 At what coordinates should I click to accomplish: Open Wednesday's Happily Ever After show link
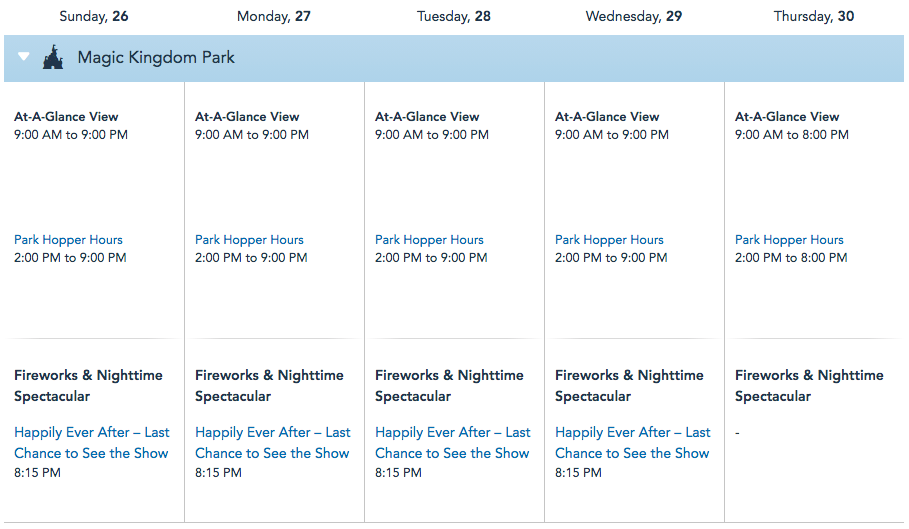click(x=632, y=443)
